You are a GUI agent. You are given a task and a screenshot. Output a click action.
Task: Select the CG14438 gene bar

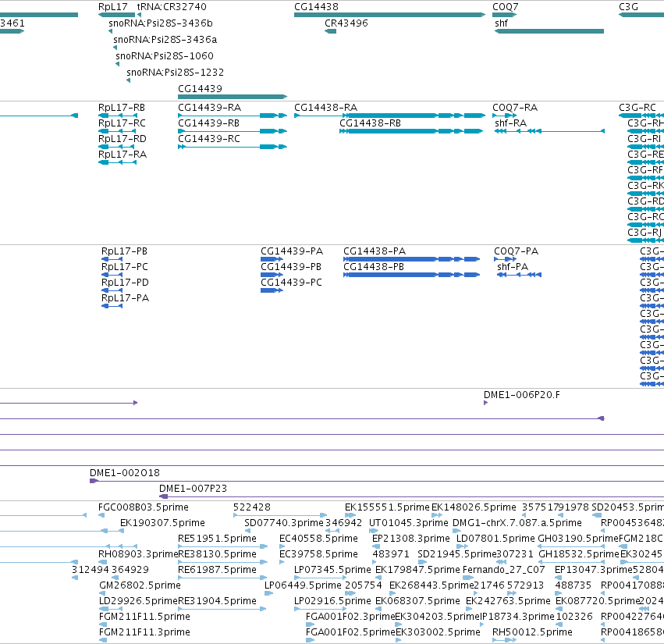click(x=389, y=15)
